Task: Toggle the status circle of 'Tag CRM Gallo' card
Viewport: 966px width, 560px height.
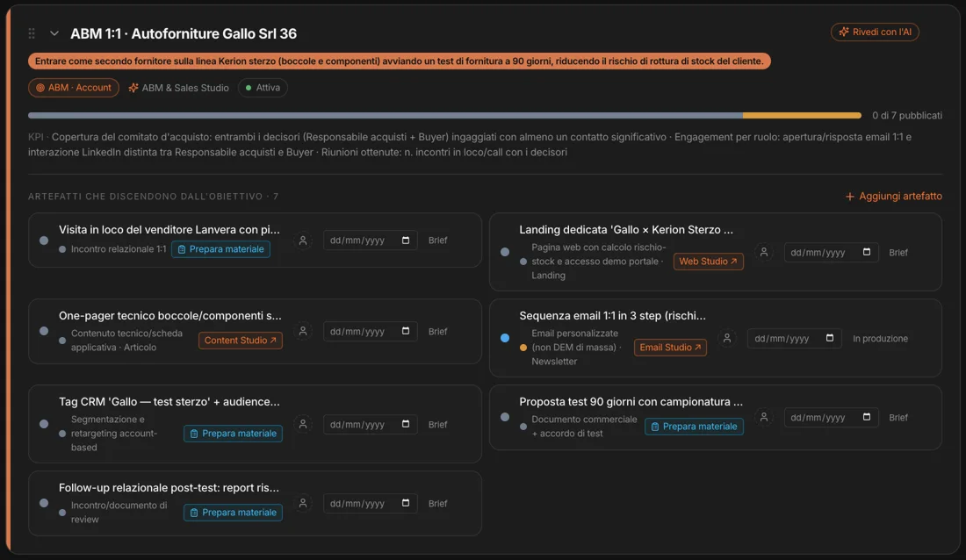Action: (x=44, y=424)
